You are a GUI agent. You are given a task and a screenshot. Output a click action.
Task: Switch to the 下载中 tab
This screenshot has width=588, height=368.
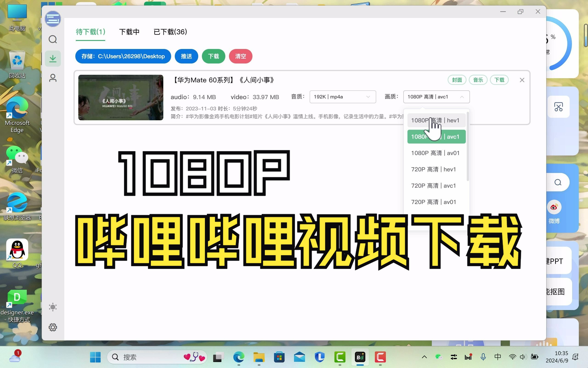pos(129,32)
